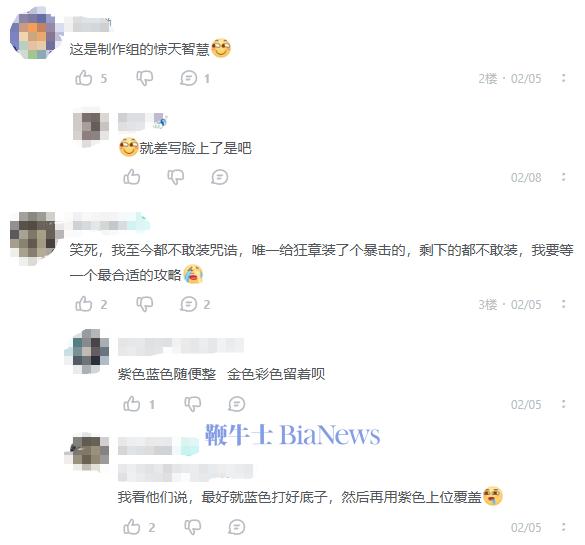Viewport: 585px width, 545px height.
Task: Like the 3楼 comment starting with 笑死
Action: (x=84, y=304)
